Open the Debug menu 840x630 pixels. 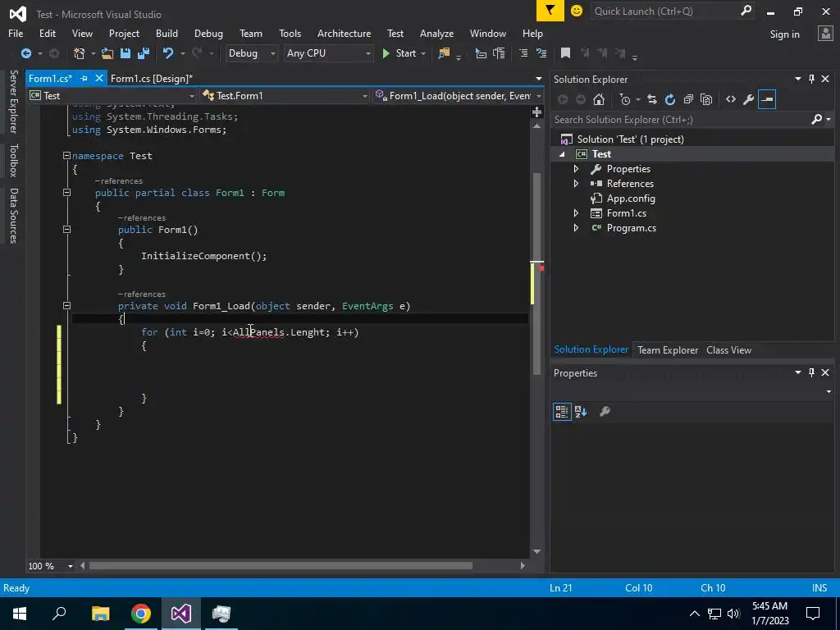tap(208, 33)
